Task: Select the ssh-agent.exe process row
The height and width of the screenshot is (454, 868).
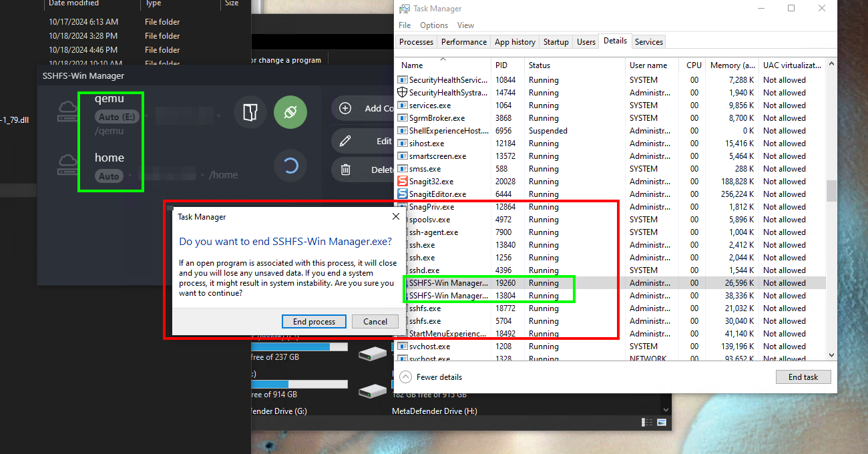Action: 611,232
